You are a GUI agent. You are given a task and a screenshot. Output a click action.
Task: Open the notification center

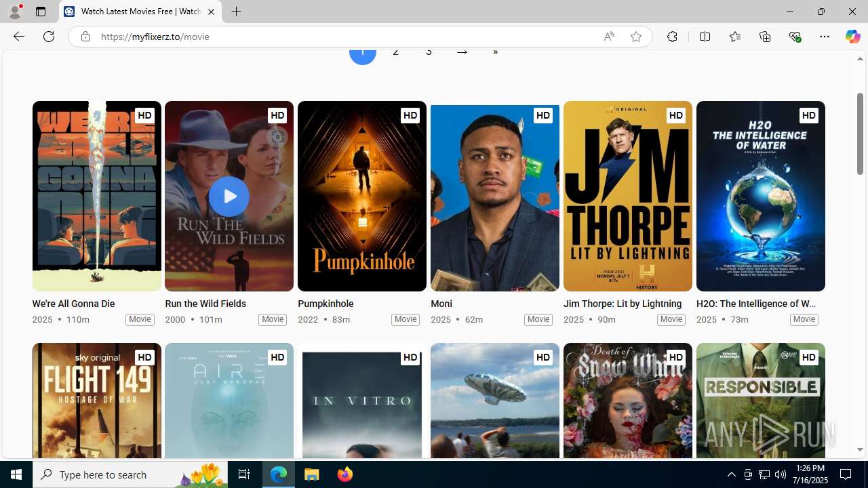(846, 474)
